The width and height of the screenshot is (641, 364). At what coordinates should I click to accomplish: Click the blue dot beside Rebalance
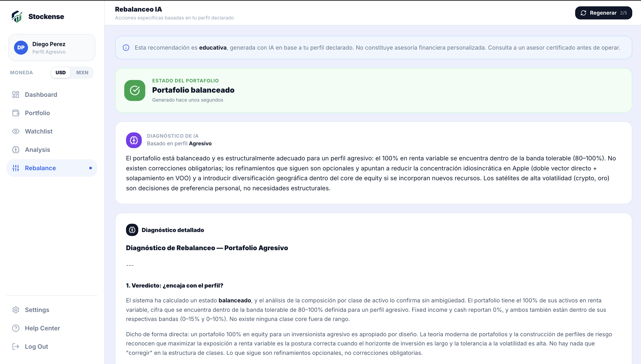point(91,168)
